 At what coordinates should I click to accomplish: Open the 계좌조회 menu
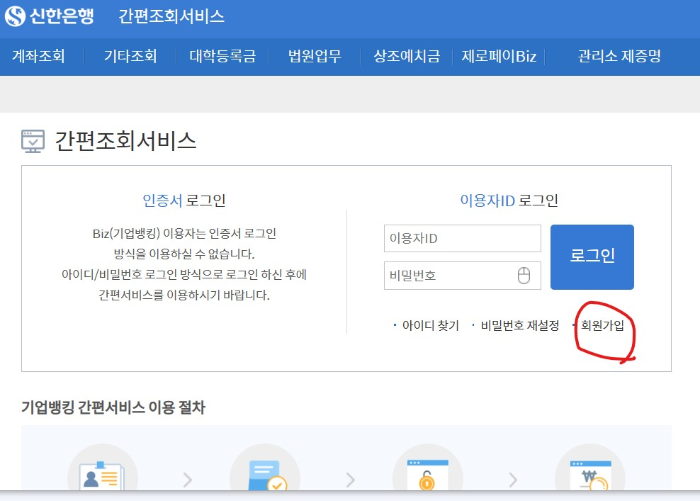pyautogui.click(x=38, y=56)
